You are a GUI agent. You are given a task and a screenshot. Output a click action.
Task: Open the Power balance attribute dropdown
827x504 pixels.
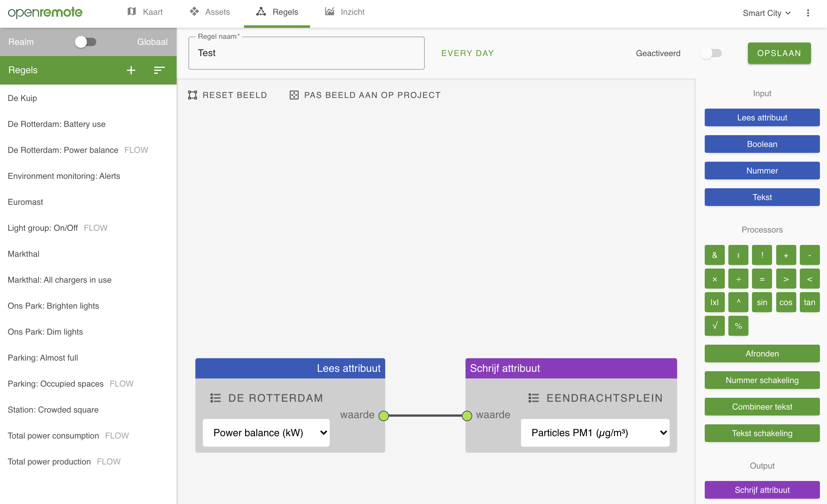pos(266,433)
